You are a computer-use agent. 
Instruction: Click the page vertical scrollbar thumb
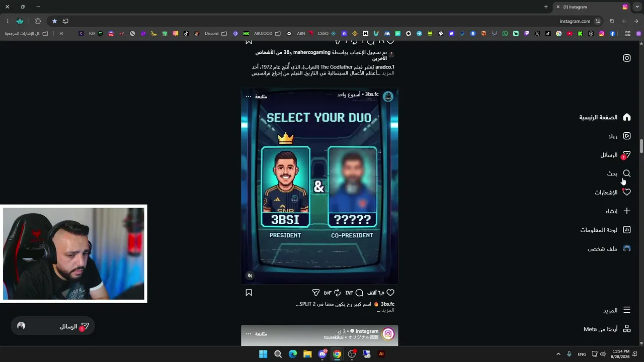point(641,146)
